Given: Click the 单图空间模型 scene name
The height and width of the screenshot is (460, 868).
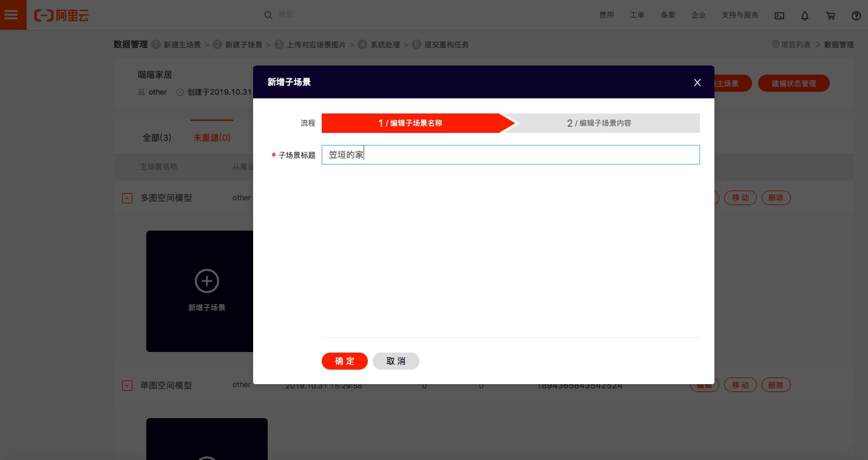Looking at the screenshot, I should (x=166, y=385).
